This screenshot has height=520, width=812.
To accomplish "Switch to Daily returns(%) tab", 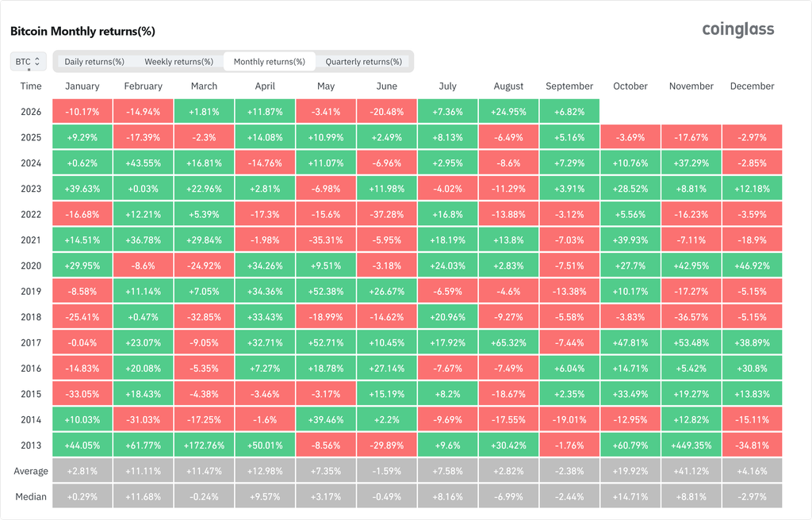I will click(94, 62).
